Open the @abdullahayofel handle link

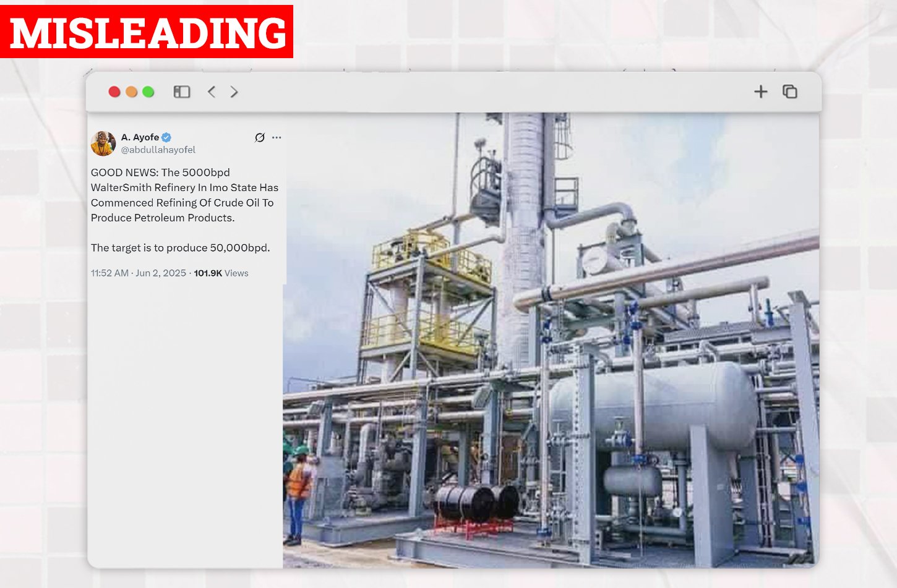coord(158,150)
